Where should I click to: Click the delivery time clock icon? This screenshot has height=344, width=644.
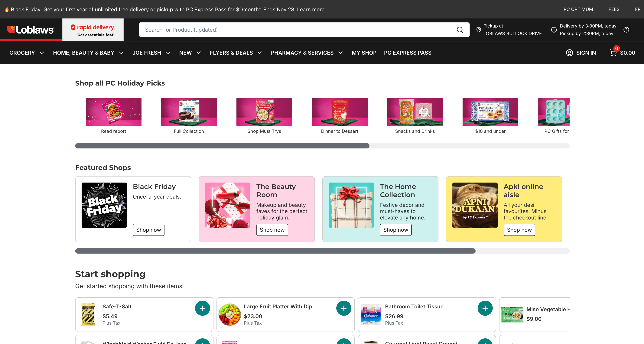[554, 30]
